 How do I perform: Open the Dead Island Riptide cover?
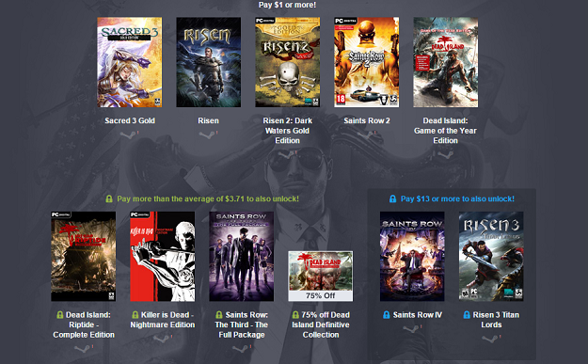pyautogui.click(x=83, y=257)
